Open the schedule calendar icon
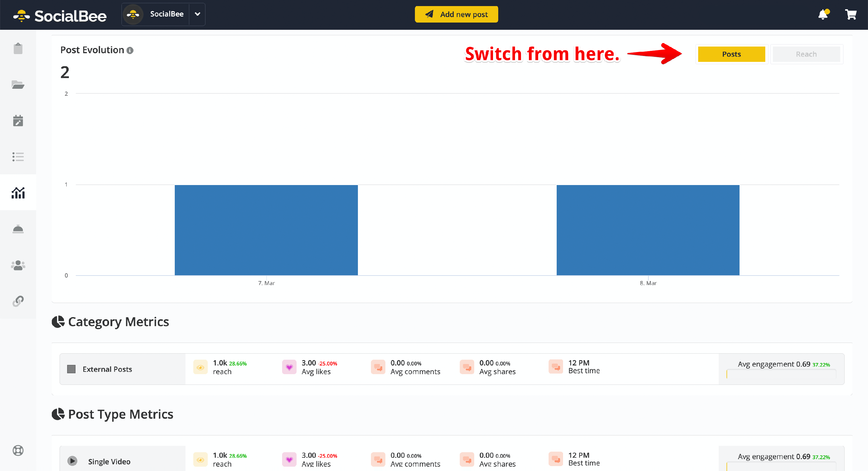868x471 pixels. pos(18,121)
